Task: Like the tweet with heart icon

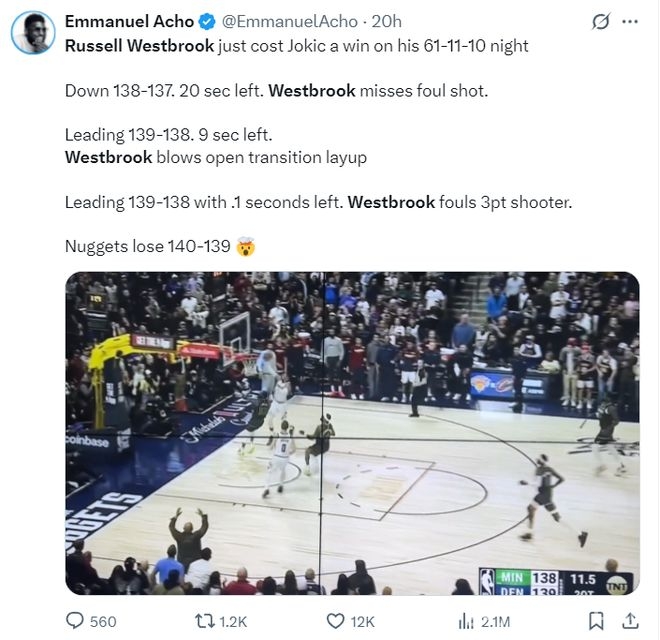Action: coord(335,621)
